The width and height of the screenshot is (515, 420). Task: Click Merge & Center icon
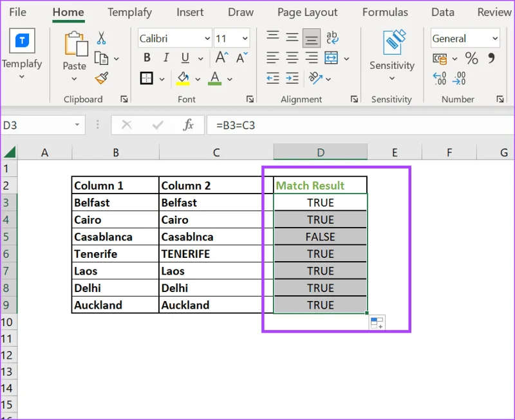pyautogui.click(x=332, y=58)
